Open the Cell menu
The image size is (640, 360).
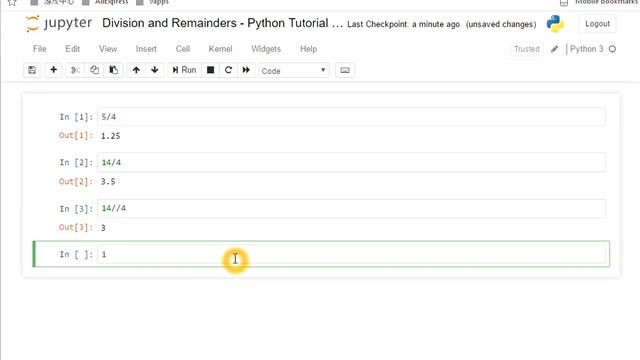tap(183, 49)
